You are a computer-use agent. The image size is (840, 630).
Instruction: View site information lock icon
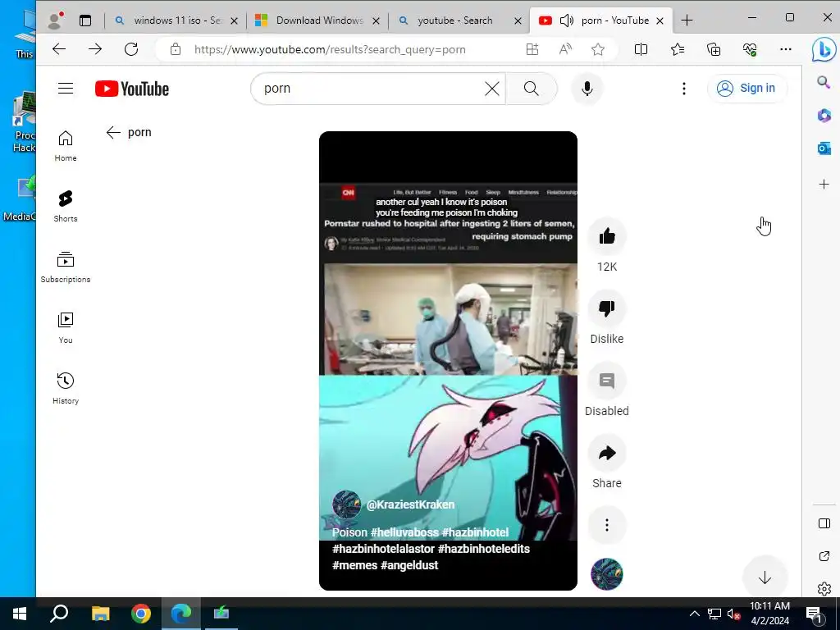(x=176, y=49)
